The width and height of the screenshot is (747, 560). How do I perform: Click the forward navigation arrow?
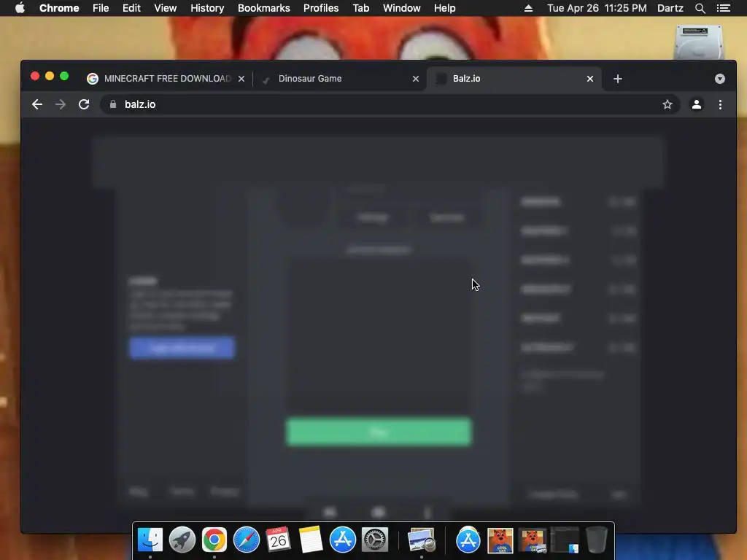[x=61, y=104]
